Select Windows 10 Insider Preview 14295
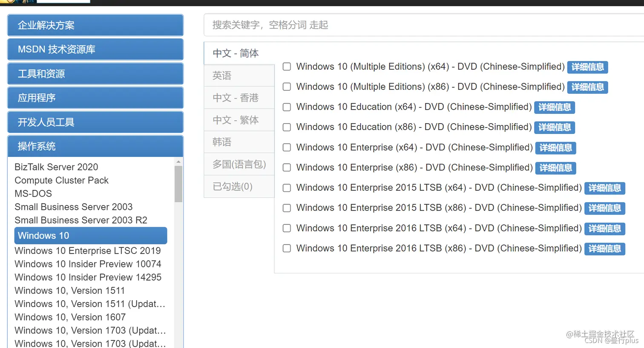The width and height of the screenshot is (644, 348). [88, 277]
